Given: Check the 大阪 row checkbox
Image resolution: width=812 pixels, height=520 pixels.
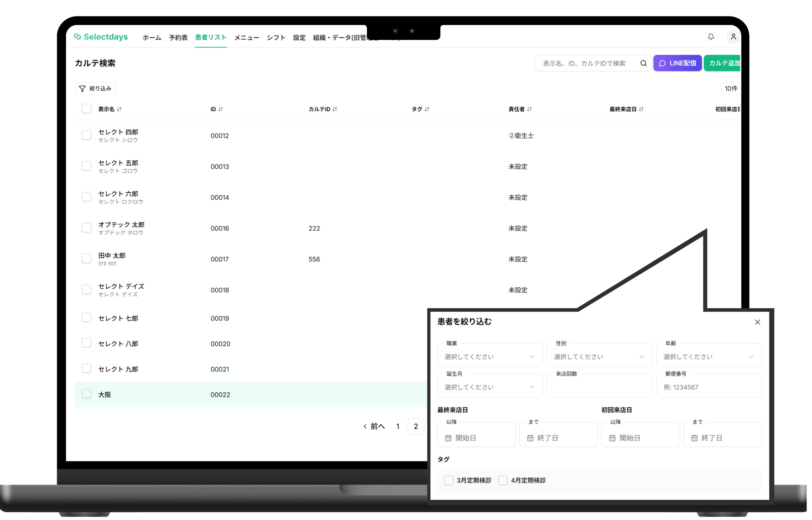Looking at the screenshot, I should [x=86, y=394].
